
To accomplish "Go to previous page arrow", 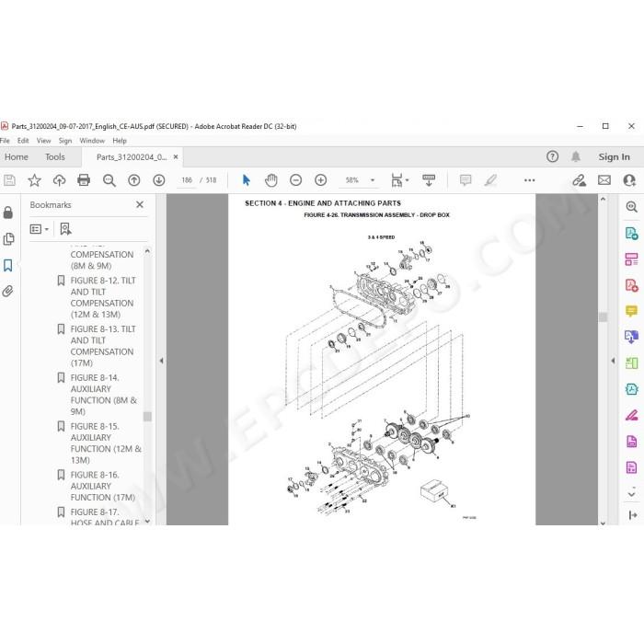I will (x=134, y=180).
